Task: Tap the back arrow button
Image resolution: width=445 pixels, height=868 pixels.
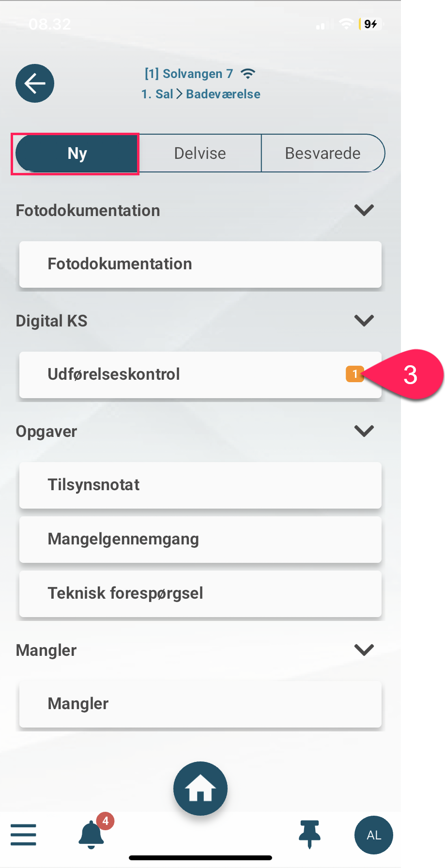Action: pos(35,83)
